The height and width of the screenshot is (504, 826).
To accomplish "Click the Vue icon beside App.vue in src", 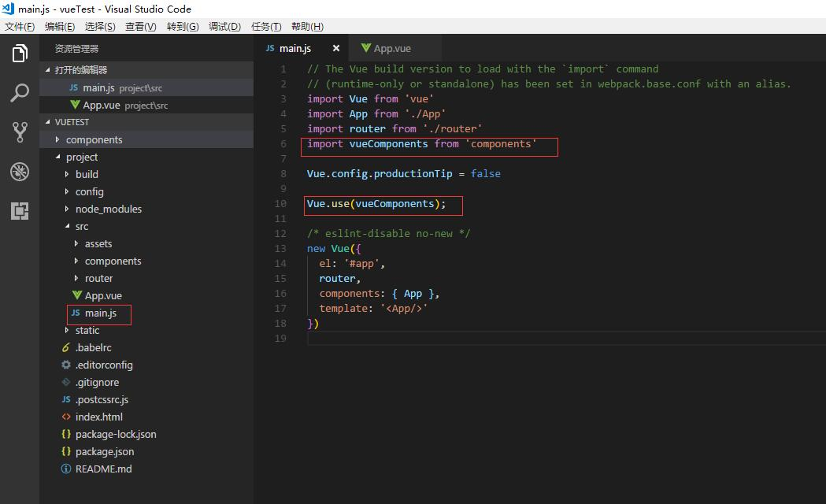I will tap(77, 295).
